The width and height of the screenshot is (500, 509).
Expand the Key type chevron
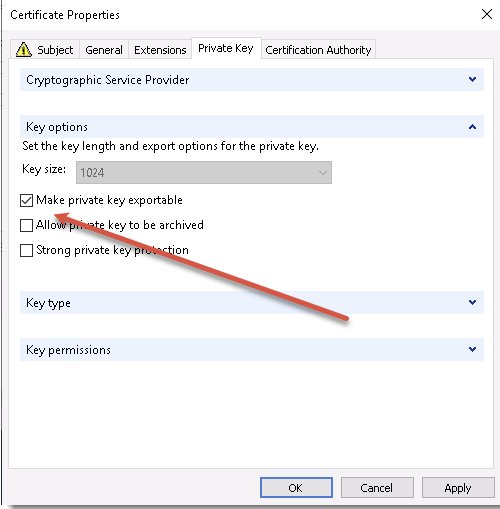click(472, 302)
